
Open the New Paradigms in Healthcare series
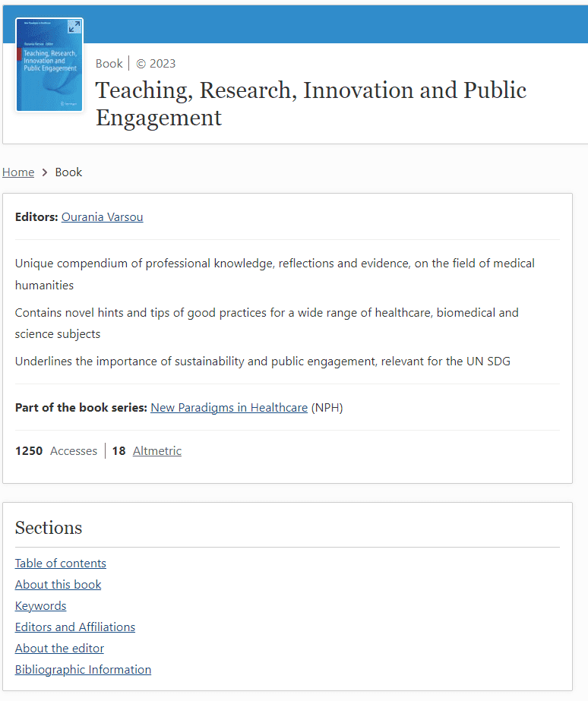[x=229, y=408]
